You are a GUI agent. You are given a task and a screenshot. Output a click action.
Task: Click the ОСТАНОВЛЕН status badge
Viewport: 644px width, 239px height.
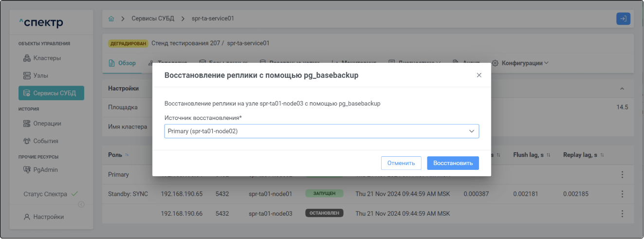pos(324,213)
